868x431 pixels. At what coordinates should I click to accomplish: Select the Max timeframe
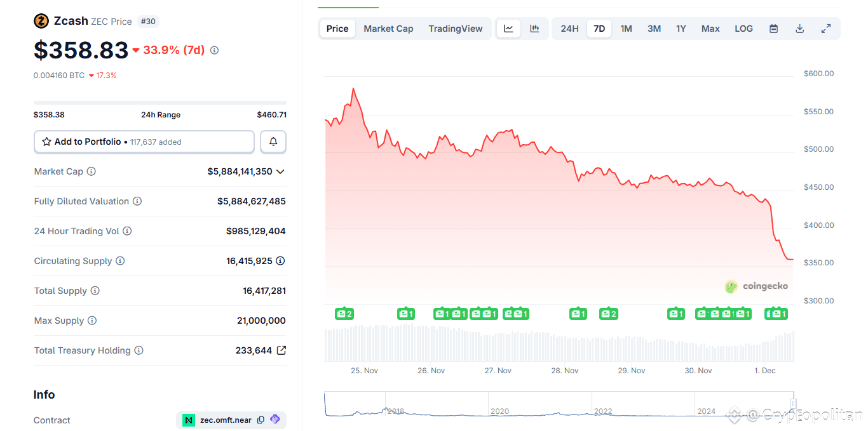tap(710, 28)
